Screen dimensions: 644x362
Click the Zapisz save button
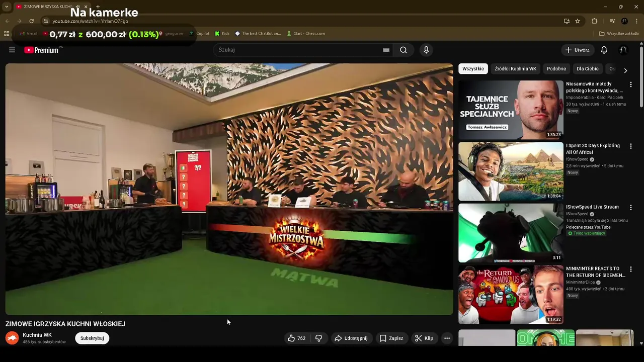click(x=391, y=338)
